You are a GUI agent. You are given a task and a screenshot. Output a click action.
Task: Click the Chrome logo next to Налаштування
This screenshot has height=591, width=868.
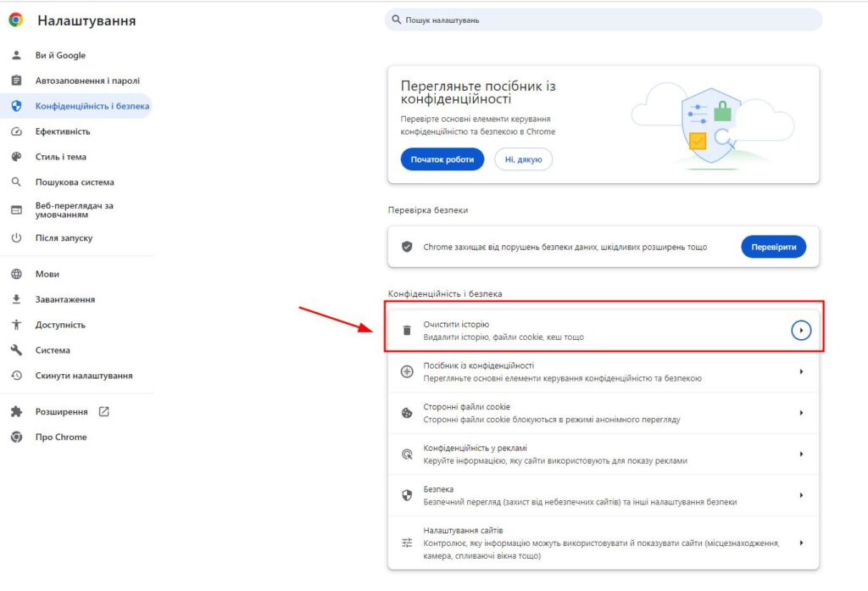(16, 20)
